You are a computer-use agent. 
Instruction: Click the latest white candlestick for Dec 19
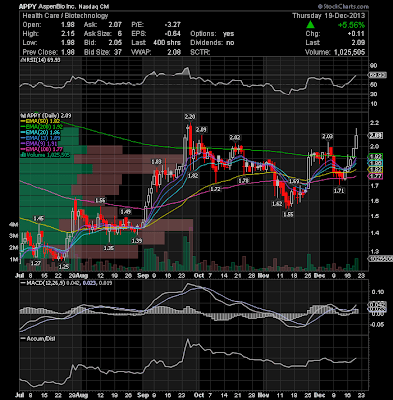[x=356, y=141]
